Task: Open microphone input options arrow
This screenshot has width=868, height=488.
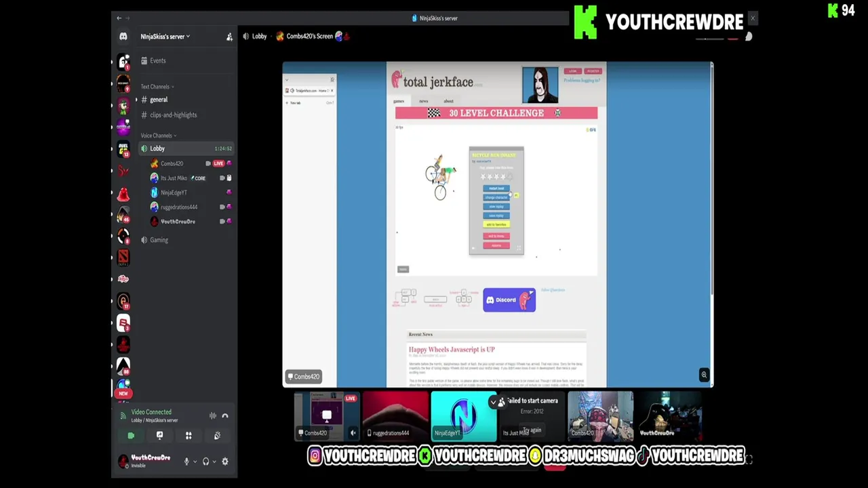Action: pos(195,462)
